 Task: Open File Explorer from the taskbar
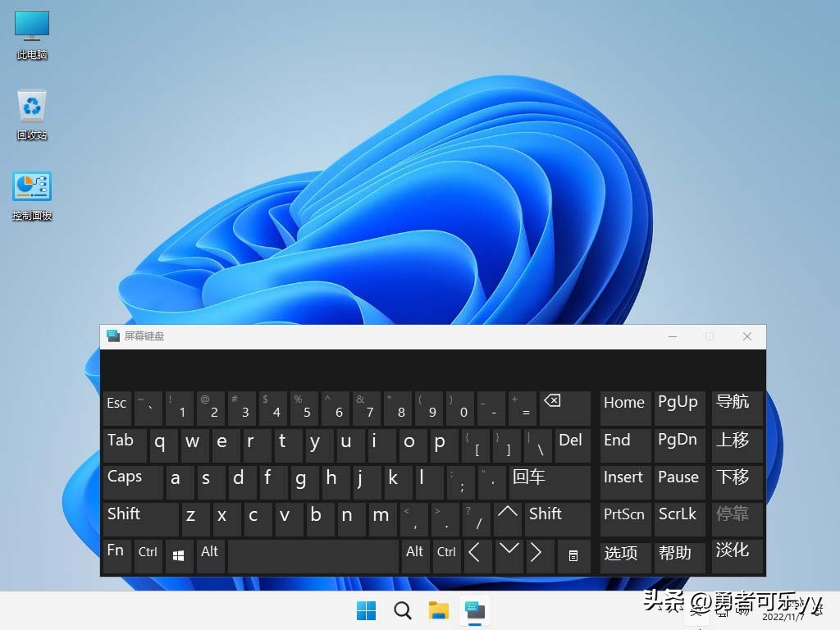[x=438, y=610]
